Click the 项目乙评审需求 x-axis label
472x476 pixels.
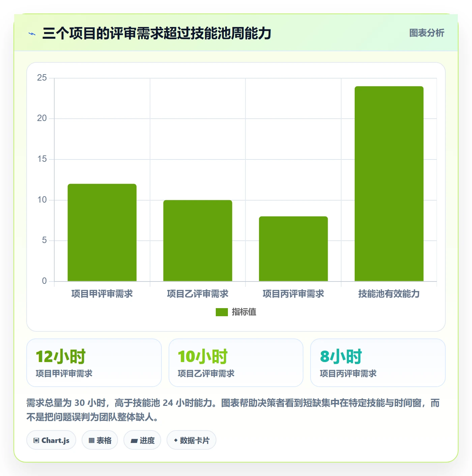coord(198,294)
